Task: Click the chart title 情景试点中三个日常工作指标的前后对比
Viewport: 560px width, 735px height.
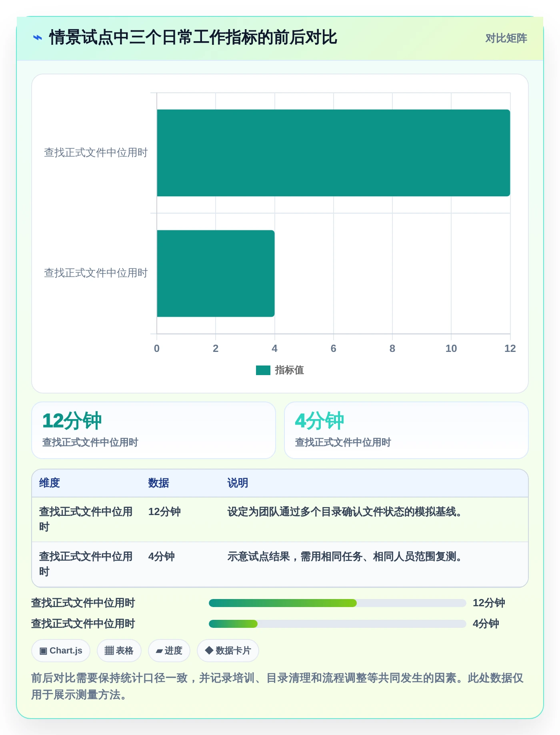Action: [193, 38]
